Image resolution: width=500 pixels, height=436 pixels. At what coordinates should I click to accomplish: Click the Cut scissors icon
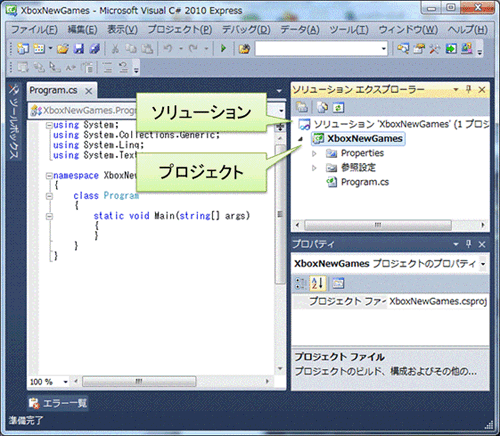[115, 49]
